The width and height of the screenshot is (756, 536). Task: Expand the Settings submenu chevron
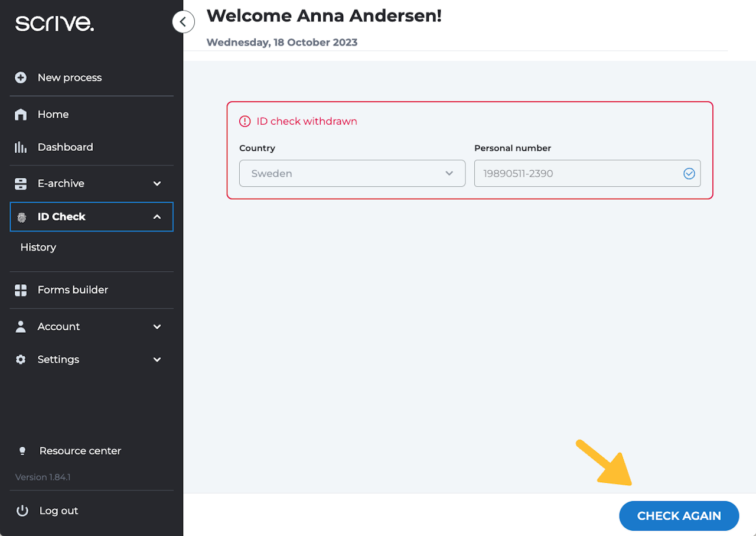click(x=157, y=359)
